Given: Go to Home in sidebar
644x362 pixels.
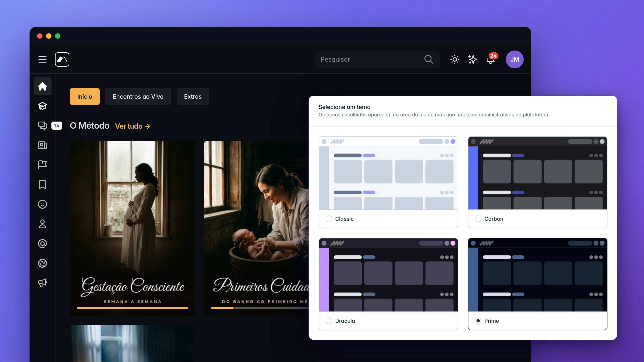Looking at the screenshot, I should (42, 86).
